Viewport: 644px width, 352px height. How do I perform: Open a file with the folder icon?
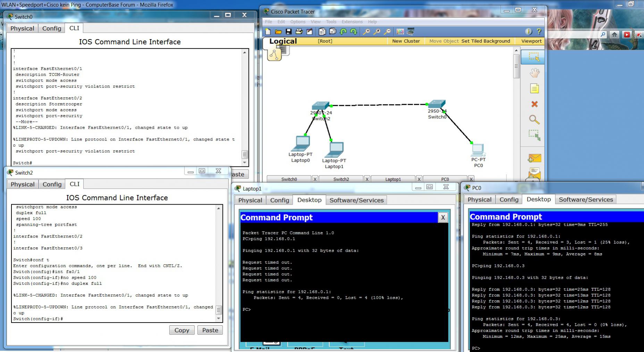tap(278, 32)
